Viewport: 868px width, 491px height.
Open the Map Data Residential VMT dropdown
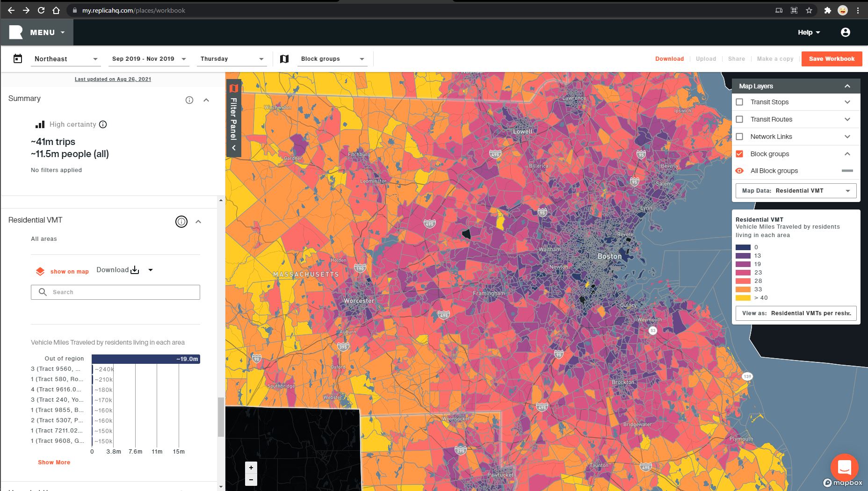pos(796,191)
